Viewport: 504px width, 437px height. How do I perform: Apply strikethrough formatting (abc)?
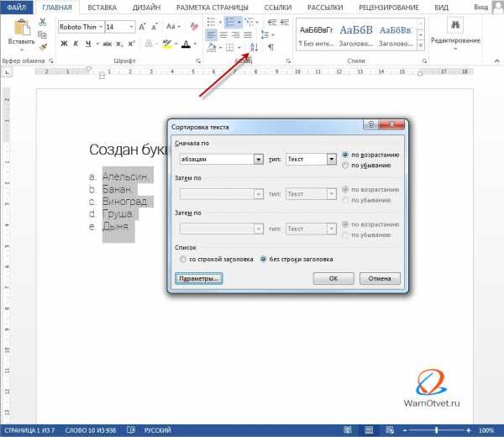(107, 44)
